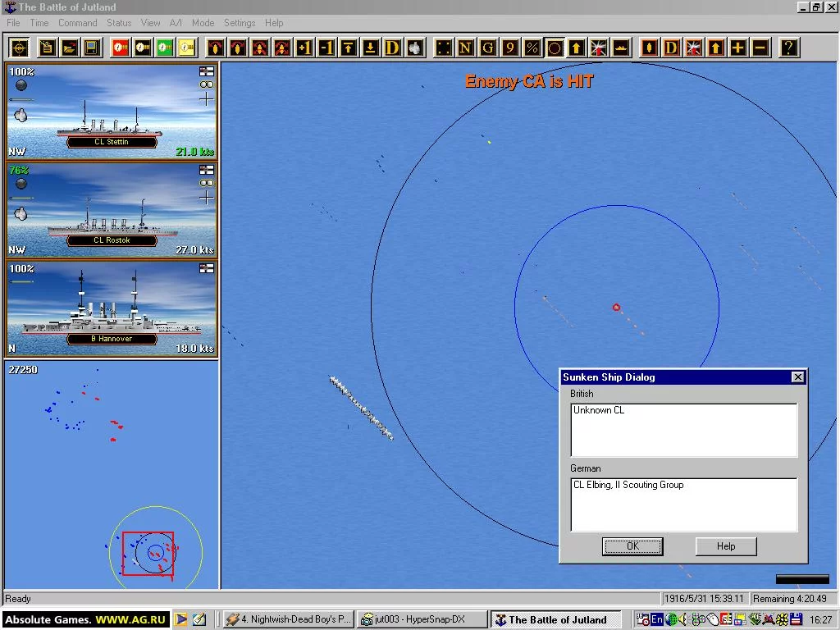The height and width of the screenshot is (630, 840).
Task: Open help via question mark icon
Action: pos(788,48)
